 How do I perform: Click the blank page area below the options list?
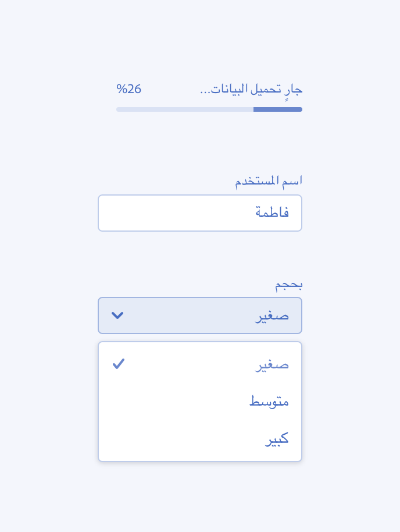point(200,496)
